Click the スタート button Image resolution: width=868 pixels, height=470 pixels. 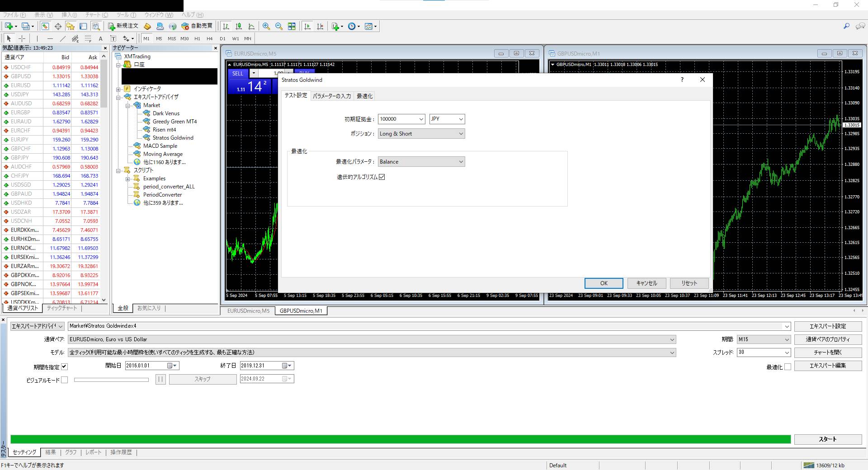[x=828, y=439]
